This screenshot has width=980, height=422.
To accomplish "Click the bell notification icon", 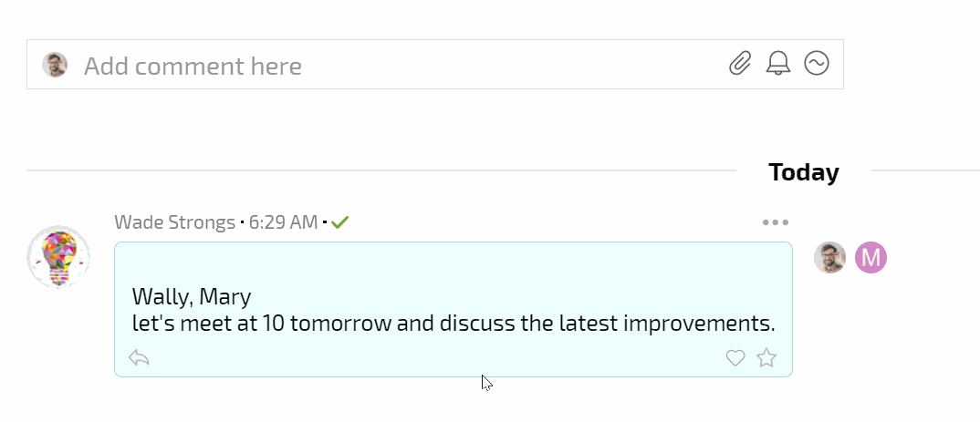I will tap(778, 64).
